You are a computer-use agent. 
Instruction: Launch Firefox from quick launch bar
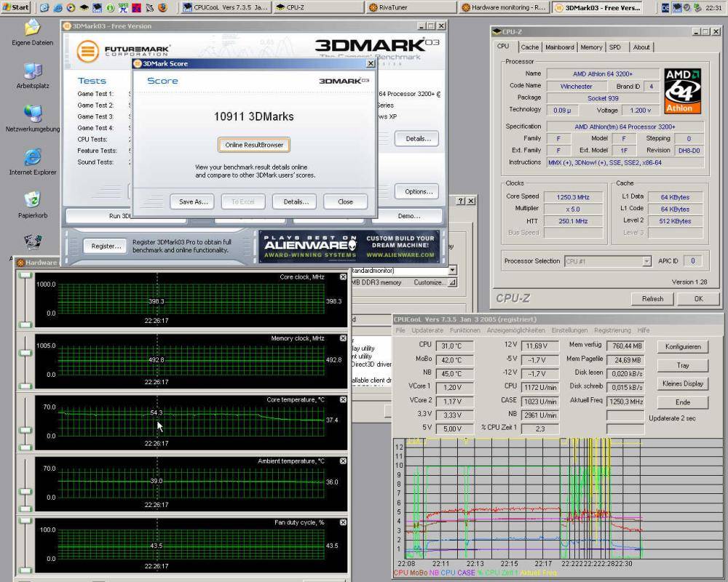pos(163,7)
